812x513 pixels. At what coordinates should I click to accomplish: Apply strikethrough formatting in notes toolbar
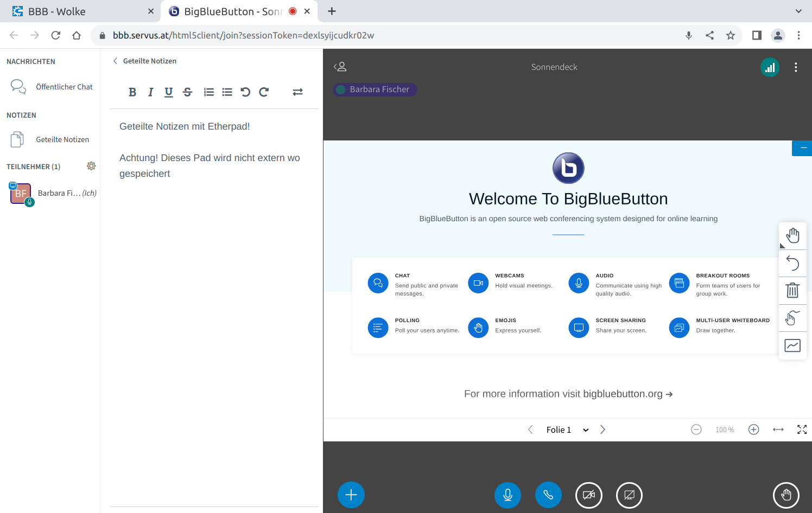coord(187,92)
